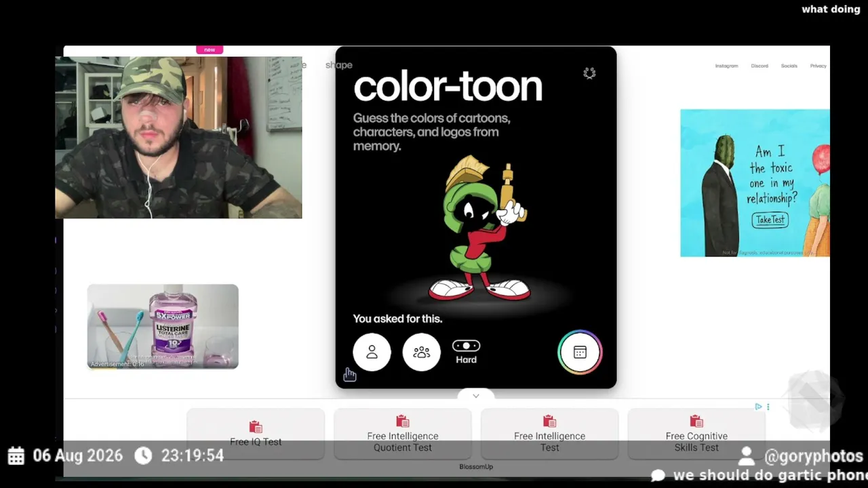Click the blue AdChoices triangle icon
Viewport: 868px width, 488px height.
758,407
